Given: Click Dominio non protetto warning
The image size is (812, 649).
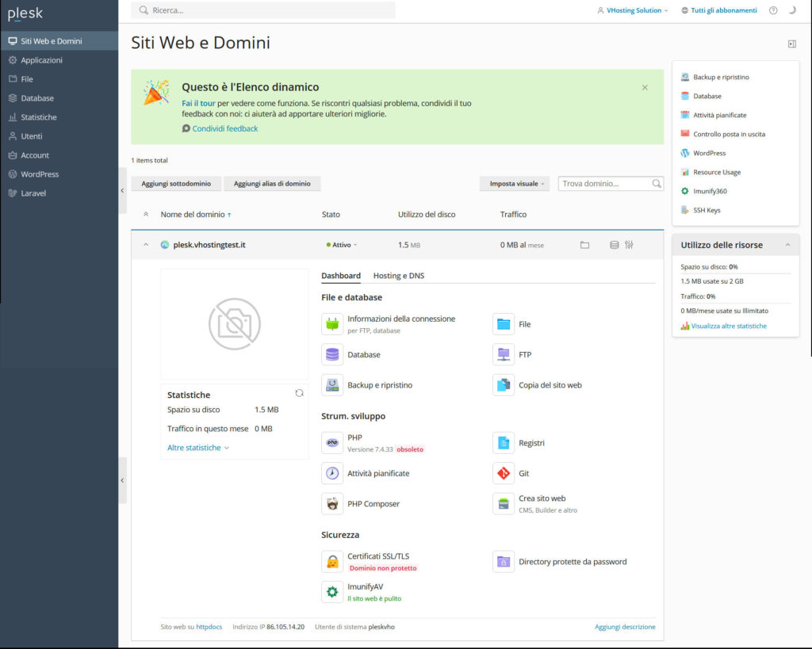Looking at the screenshot, I should 383,567.
